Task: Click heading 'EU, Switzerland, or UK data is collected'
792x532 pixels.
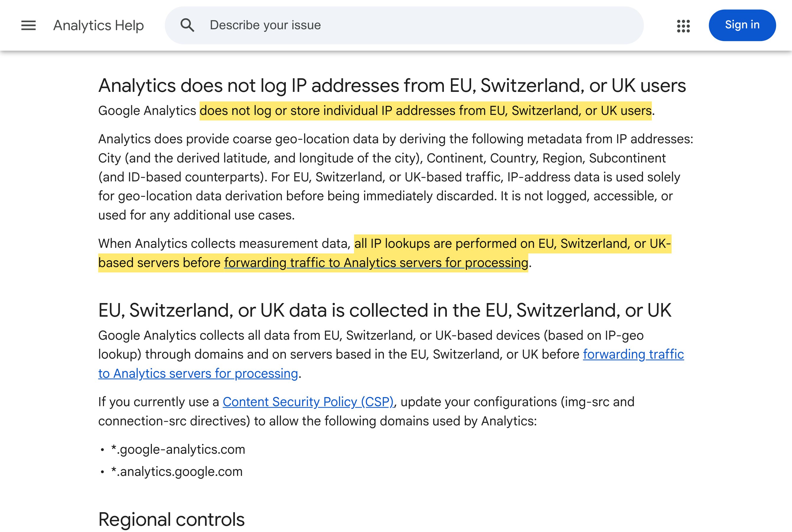Action: tap(384, 310)
